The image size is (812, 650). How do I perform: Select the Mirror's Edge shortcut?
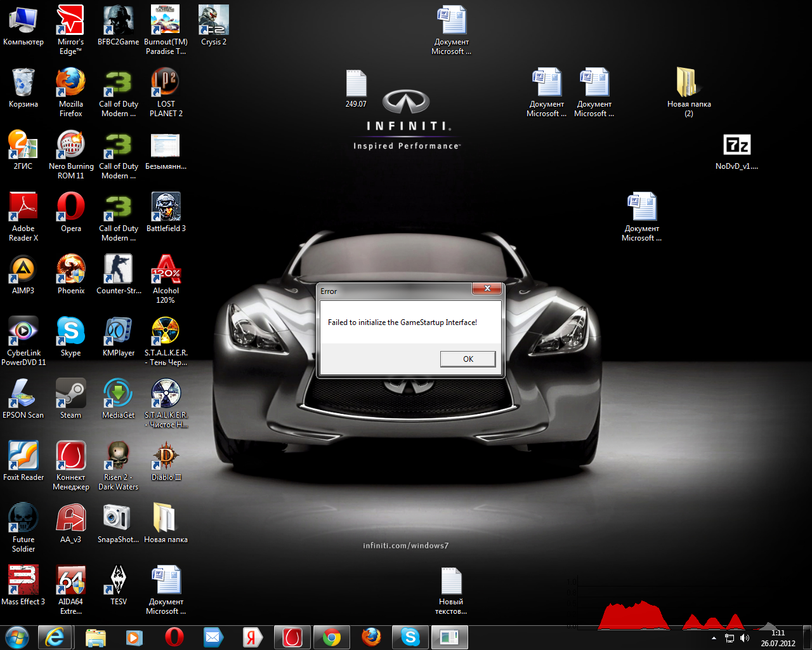point(70,30)
